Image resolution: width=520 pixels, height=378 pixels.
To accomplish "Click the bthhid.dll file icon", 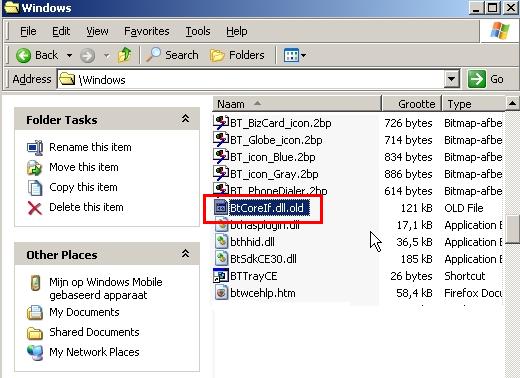I will pyautogui.click(x=221, y=241).
